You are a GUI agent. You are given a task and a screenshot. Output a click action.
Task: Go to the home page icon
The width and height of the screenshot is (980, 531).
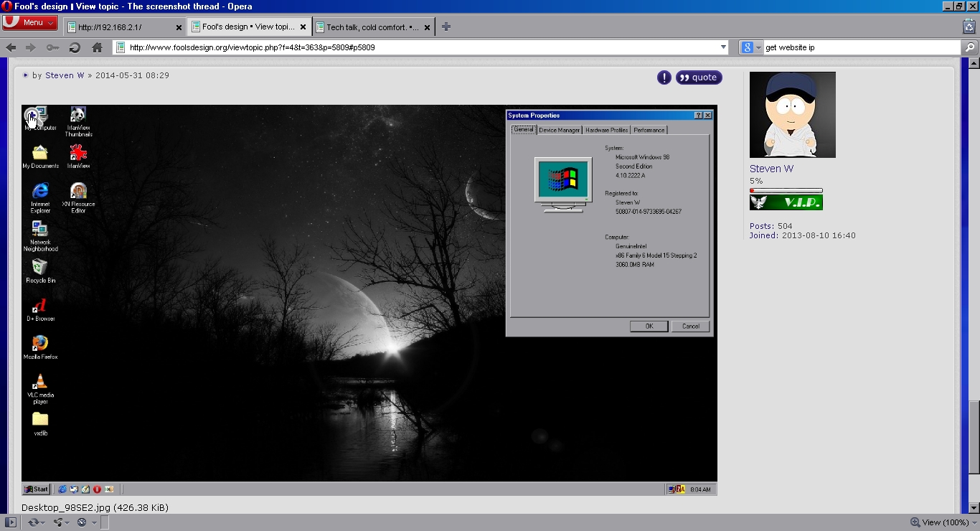tap(98, 47)
